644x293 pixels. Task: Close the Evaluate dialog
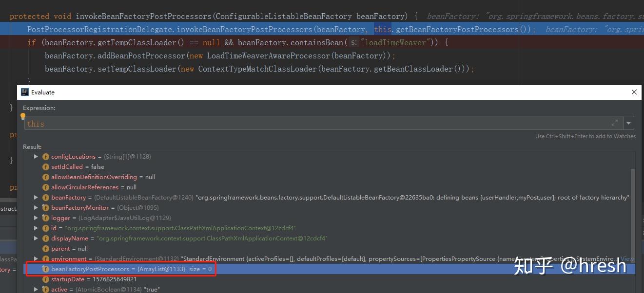(634, 92)
